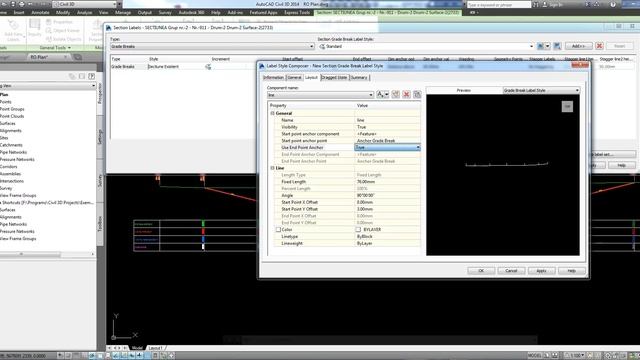Open the Section Grade Break Label Style dropdown

click(x=531, y=47)
